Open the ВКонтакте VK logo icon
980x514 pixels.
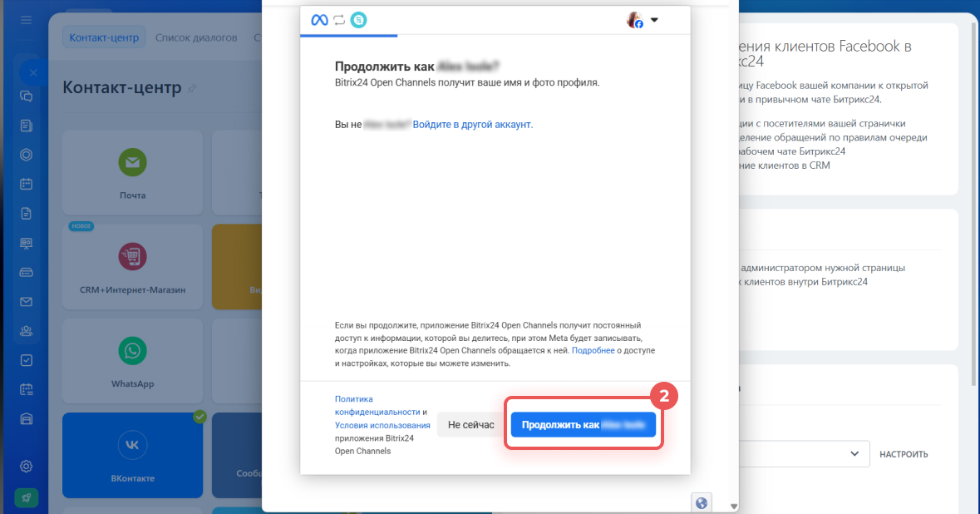click(x=132, y=445)
